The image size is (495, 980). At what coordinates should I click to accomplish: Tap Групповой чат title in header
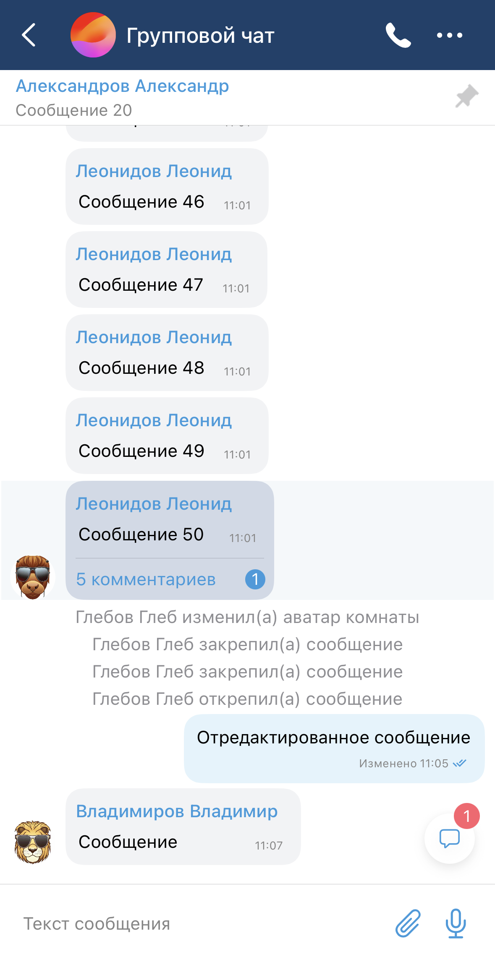pyautogui.click(x=200, y=36)
